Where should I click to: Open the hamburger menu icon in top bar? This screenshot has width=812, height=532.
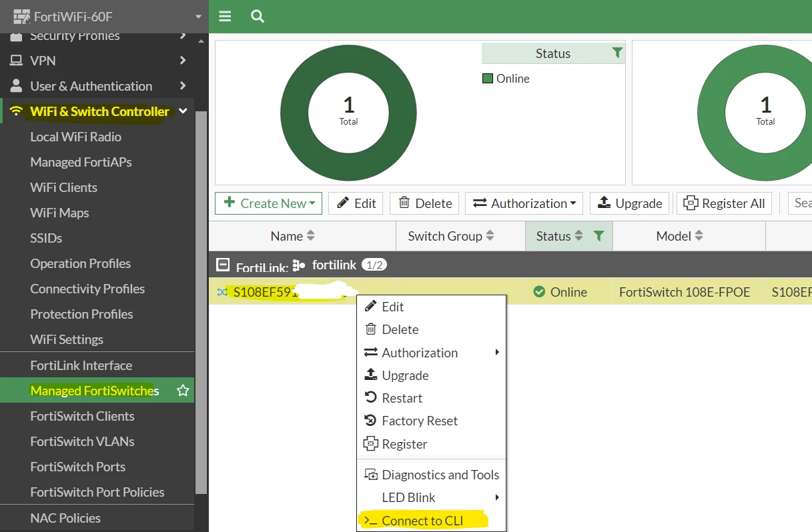tap(225, 16)
